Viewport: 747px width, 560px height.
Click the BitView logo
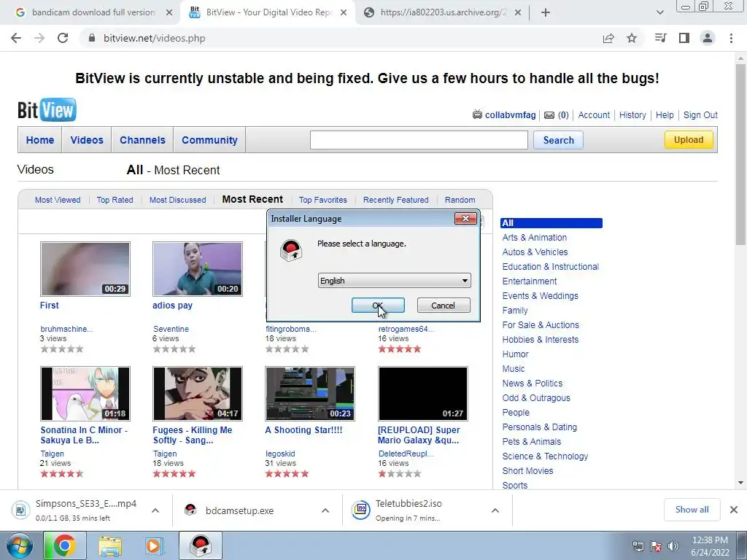pyautogui.click(x=47, y=110)
